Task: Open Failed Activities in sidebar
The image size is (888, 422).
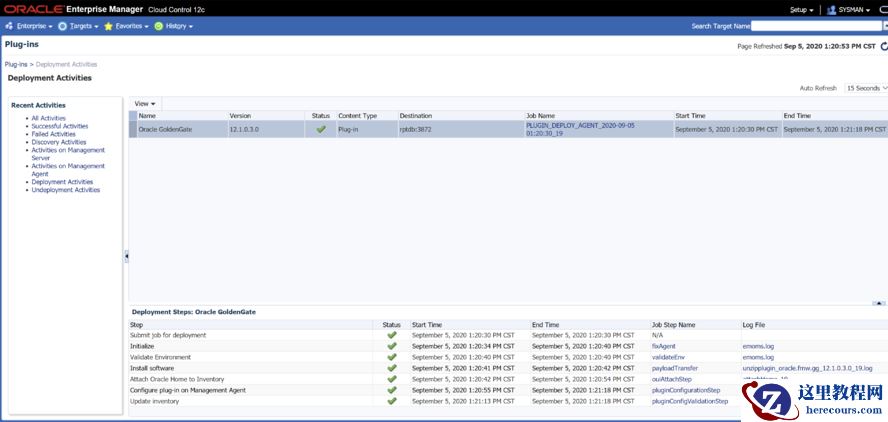Action: click(x=53, y=134)
